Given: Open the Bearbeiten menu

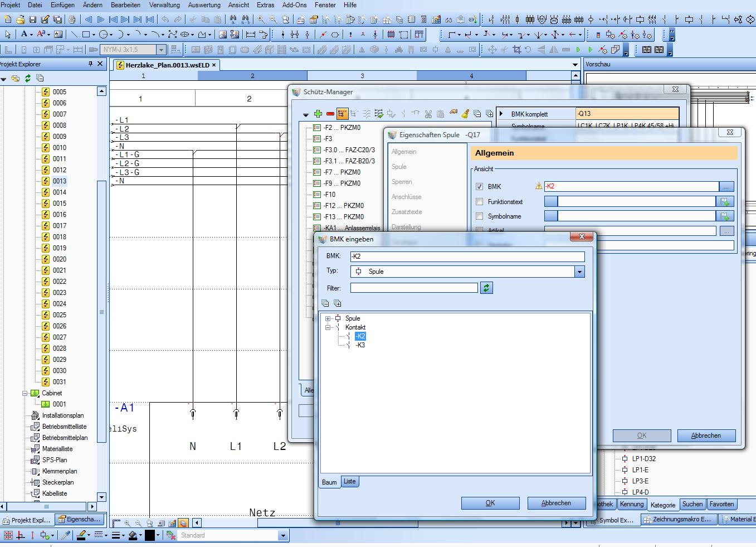Looking at the screenshot, I should [125, 5].
